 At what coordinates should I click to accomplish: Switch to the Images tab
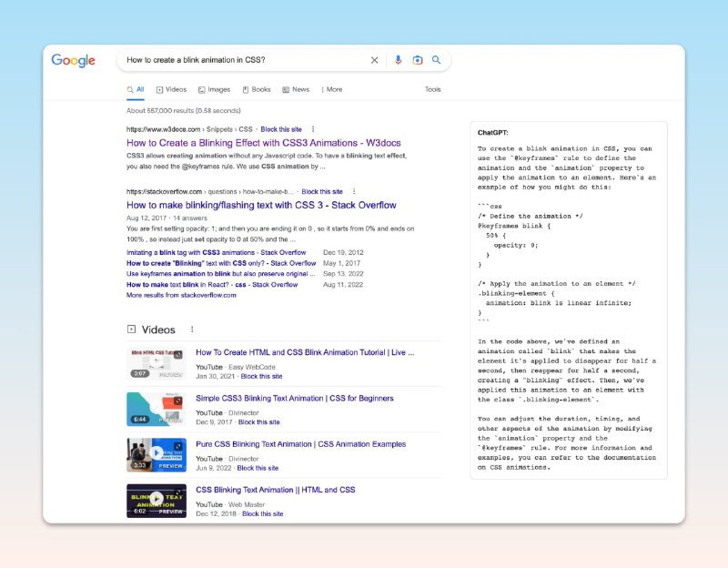tap(217, 89)
